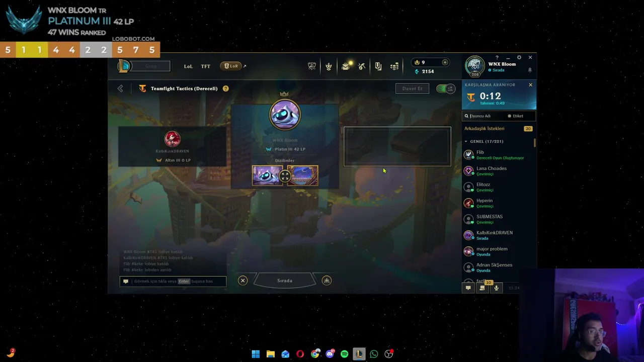Open KalbiKırıkDRAVEN player card in lobby

point(172,146)
